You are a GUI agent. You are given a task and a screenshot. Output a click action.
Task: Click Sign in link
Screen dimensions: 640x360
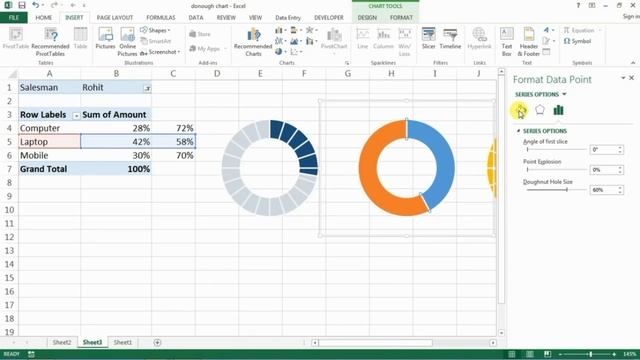tap(631, 16)
